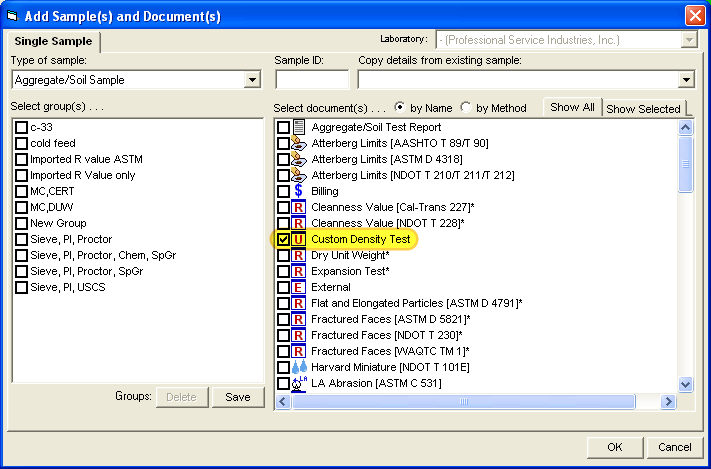Click the U icon for Custom Density Test

[x=298, y=240]
